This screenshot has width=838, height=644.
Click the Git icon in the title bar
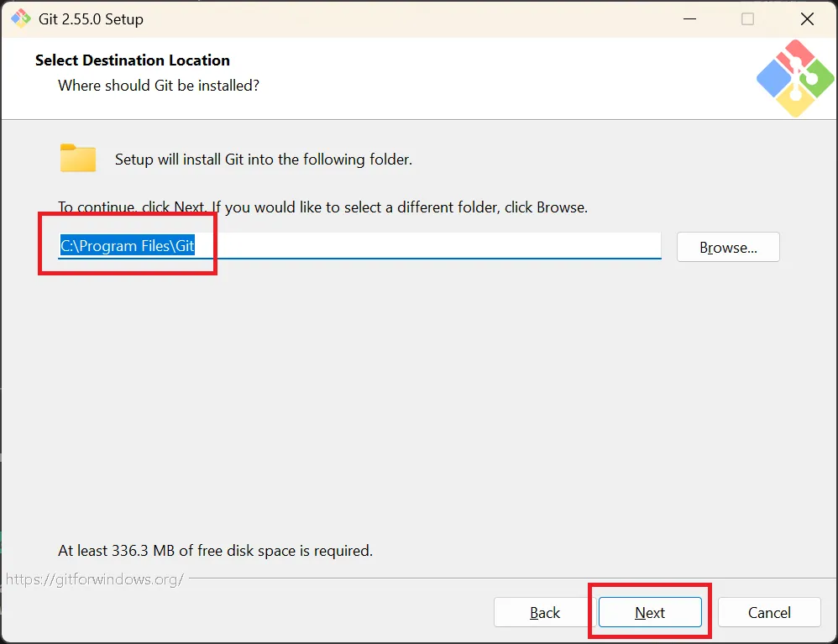pos(21,18)
